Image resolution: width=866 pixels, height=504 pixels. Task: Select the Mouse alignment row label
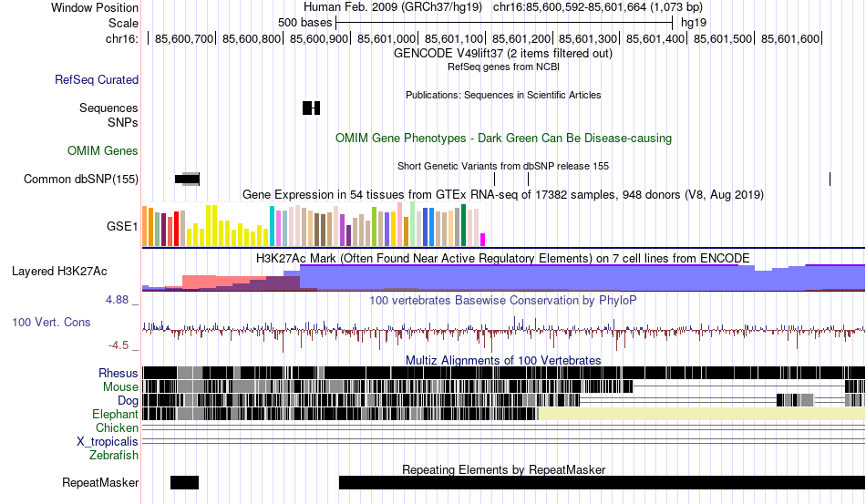[x=120, y=387]
